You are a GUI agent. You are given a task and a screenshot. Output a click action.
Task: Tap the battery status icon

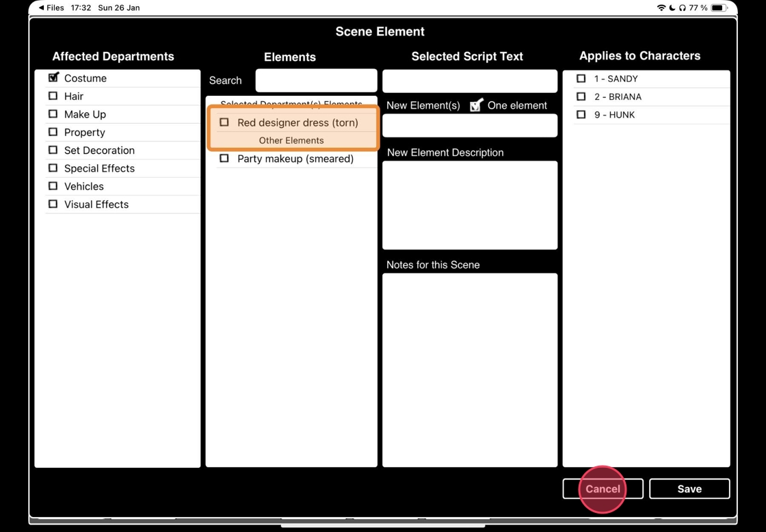pos(719,8)
